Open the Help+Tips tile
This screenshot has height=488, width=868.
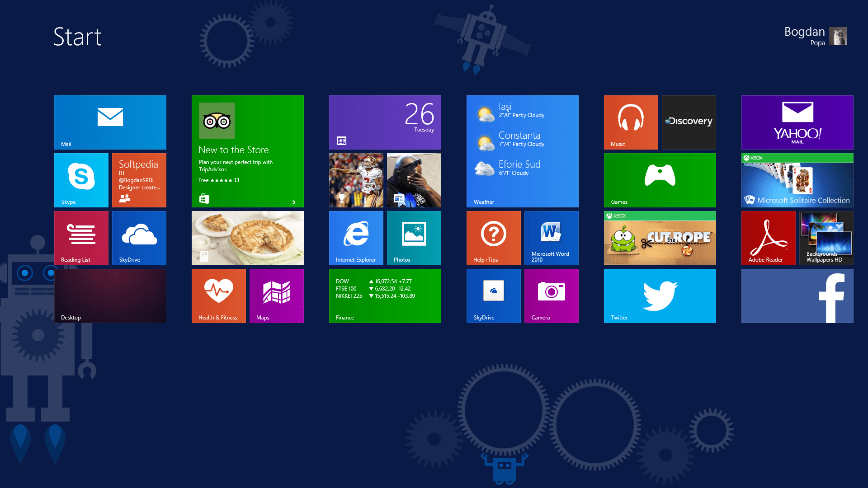coord(494,238)
